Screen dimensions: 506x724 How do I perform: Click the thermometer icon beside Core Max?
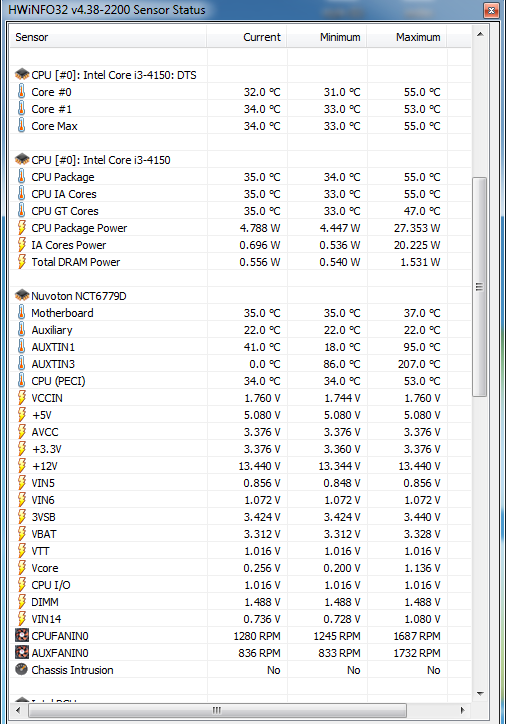pos(21,126)
